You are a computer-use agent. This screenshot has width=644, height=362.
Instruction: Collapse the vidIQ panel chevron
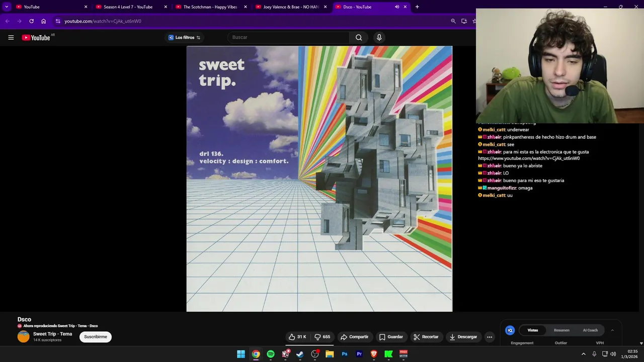pos(612,330)
